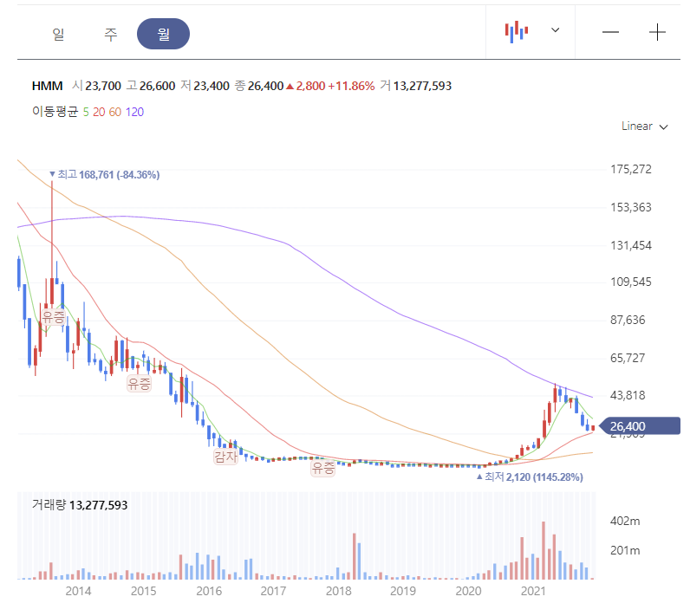Click the high price 고 26,600 value
The height and width of the screenshot is (616, 690).
[x=151, y=86]
